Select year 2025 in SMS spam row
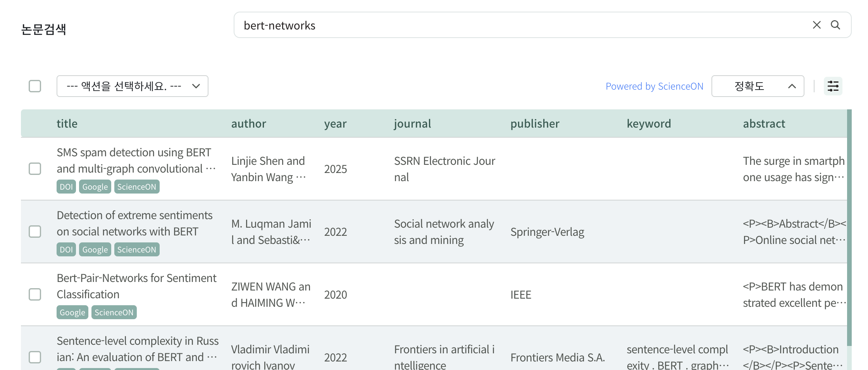The image size is (868, 370). (336, 169)
